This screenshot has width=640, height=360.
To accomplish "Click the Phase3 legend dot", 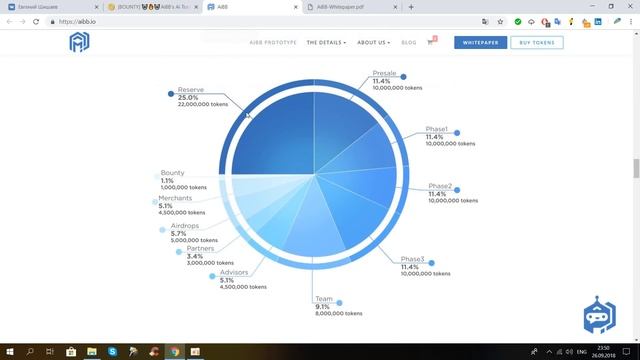I will click(x=431, y=263).
